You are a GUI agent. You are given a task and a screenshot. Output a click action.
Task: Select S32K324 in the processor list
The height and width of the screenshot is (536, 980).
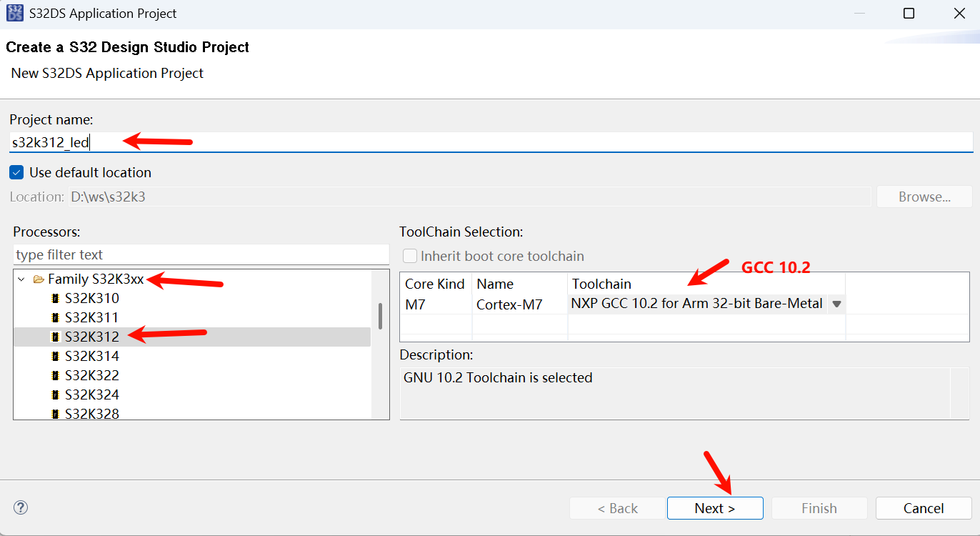point(91,394)
